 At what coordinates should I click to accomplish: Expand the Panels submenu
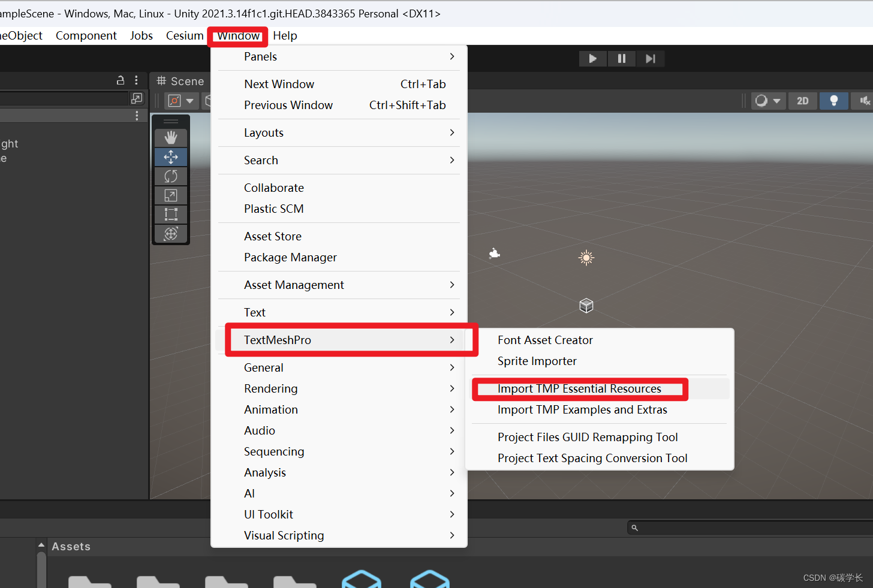click(x=339, y=56)
